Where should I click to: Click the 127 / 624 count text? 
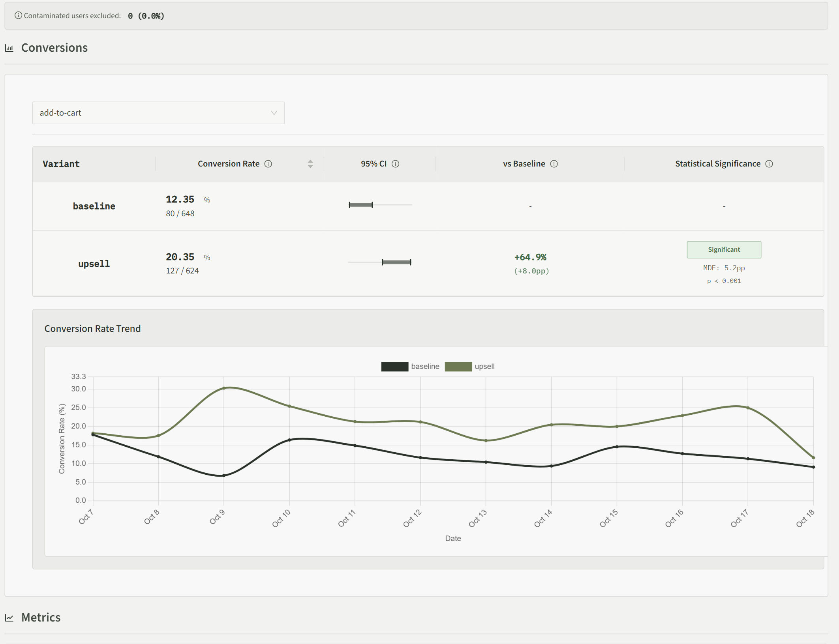click(182, 271)
